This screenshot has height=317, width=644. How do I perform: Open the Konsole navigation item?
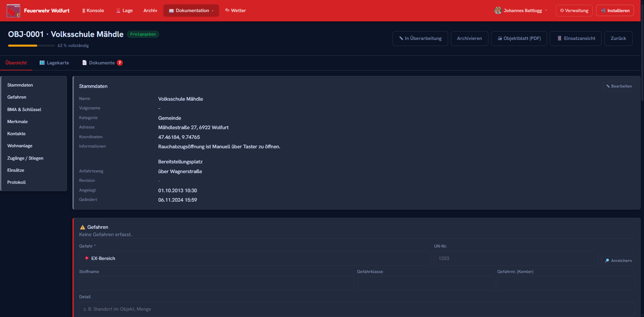93,10
